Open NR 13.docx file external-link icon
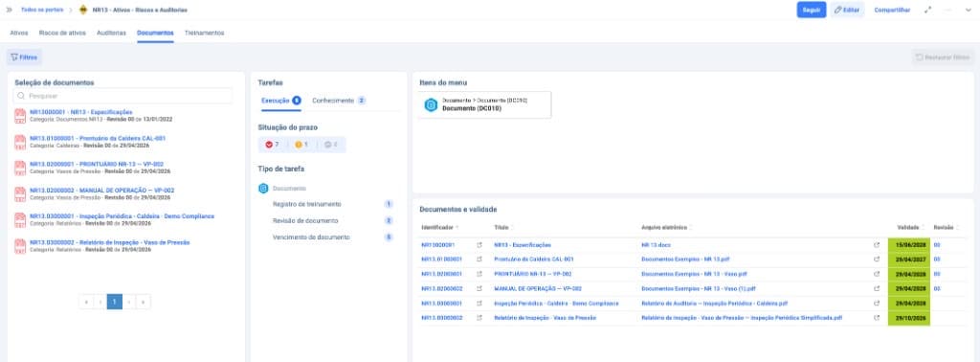Viewport: 980px width, 362px height. click(877, 245)
